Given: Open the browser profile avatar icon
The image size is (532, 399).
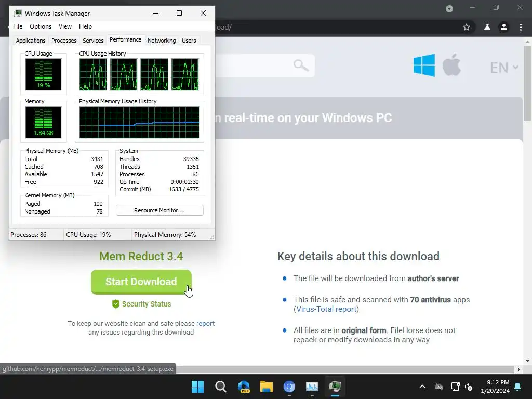Looking at the screenshot, I should pyautogui.click(x=504, y=27).
